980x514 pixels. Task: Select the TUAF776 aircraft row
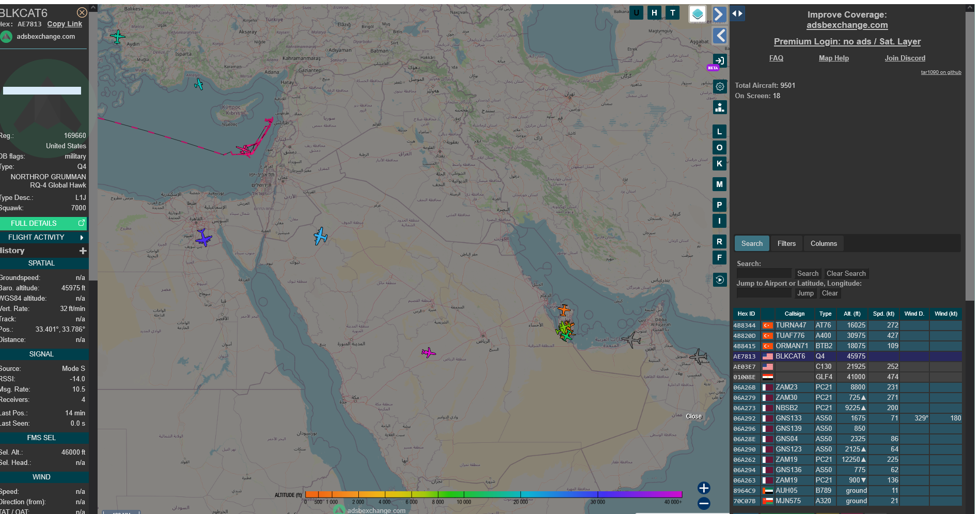[x=847, y=336]
